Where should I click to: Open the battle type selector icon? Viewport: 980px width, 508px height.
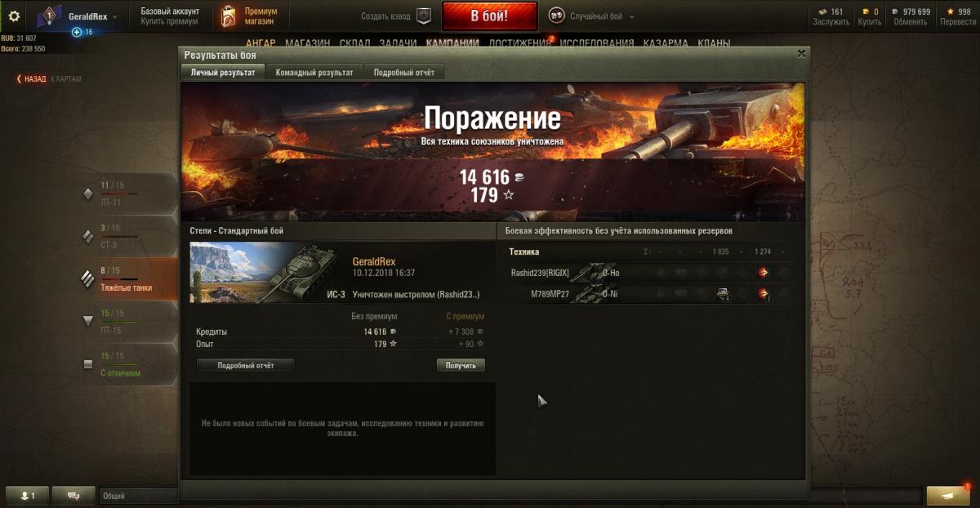pyautogui.click(x=556, y=16)
